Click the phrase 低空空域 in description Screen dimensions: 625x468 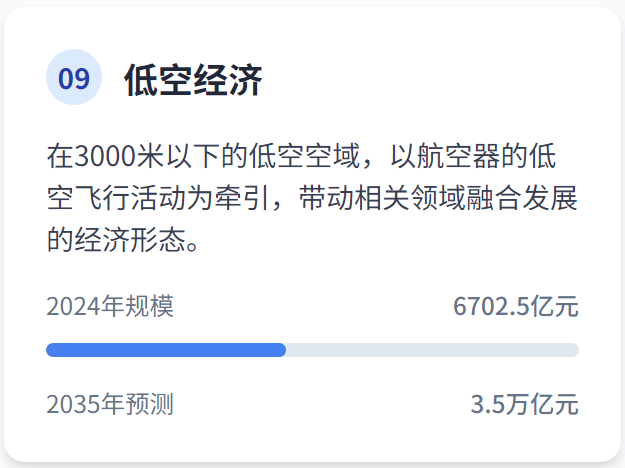(x=305, y=155)
